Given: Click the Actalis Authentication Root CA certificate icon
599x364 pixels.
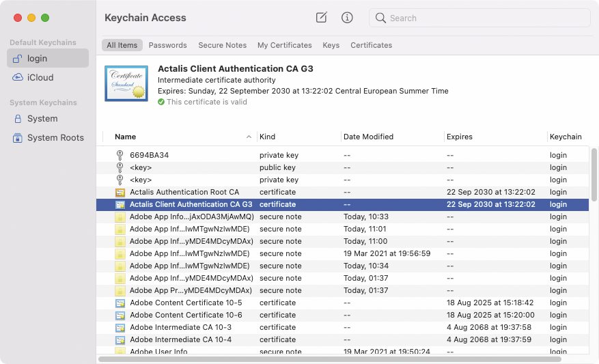Looking at the screenshot, I should pyautogui.click(x=120, y=192).
